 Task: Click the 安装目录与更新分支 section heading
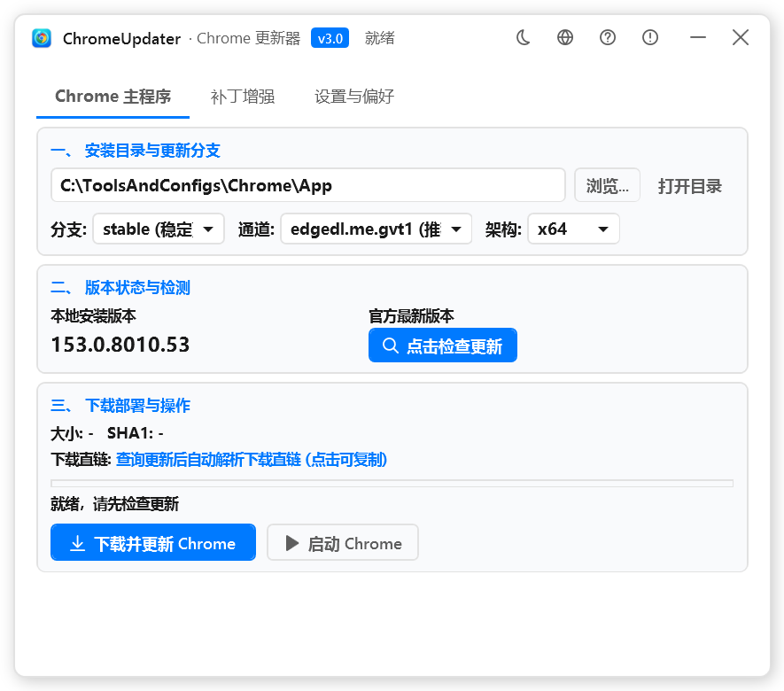tap(136, 151)
